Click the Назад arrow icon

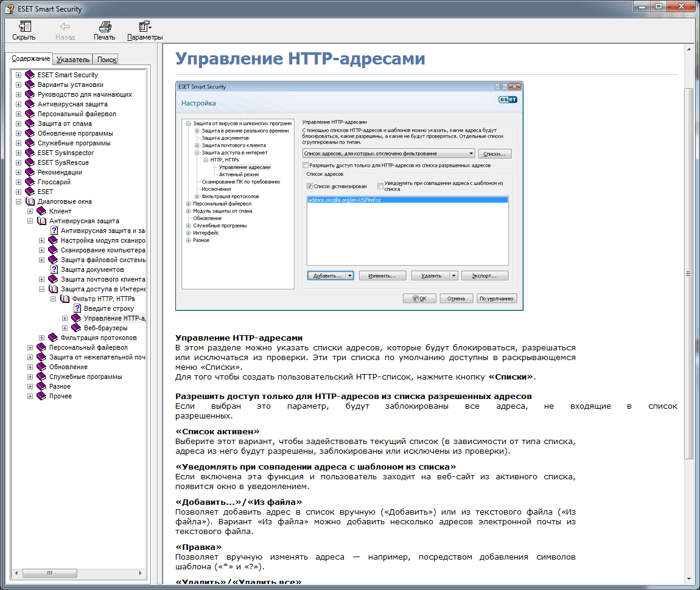point(65,27)
